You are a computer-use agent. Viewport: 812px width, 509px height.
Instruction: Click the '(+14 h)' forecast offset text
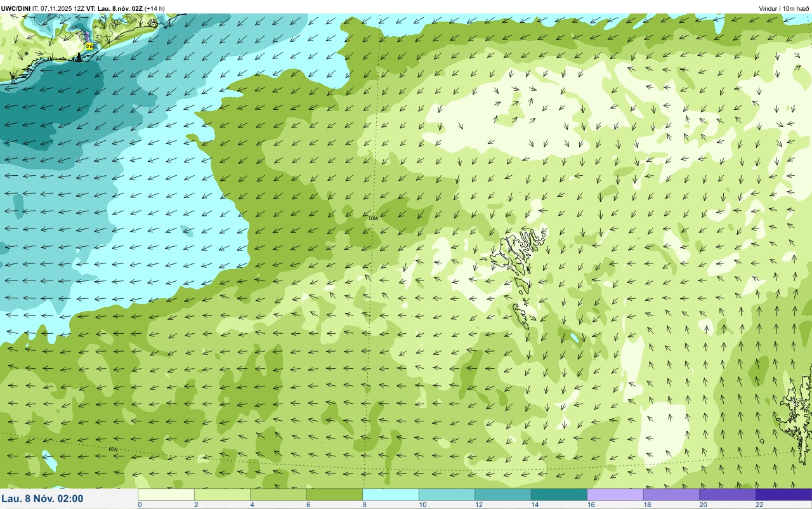(x=155, y=8)
